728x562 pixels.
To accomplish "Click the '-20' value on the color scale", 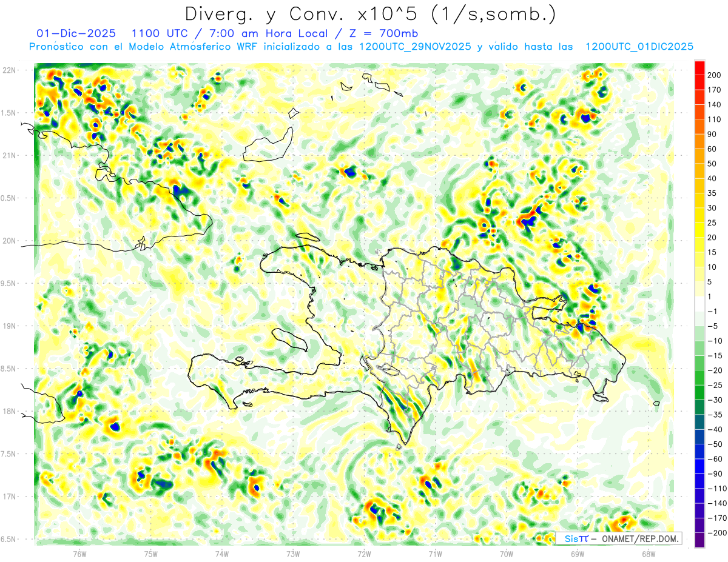I will (715, 370).
